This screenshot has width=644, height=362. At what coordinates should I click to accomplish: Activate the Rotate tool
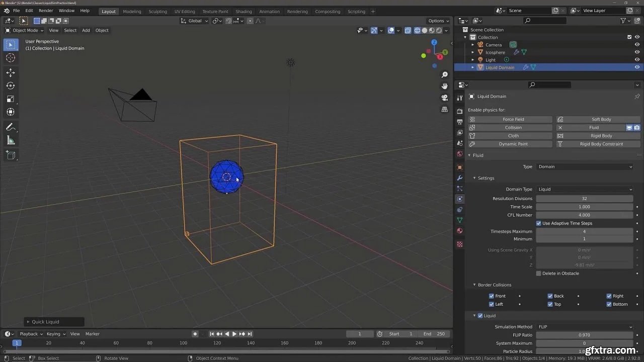(x=11, y=85)
